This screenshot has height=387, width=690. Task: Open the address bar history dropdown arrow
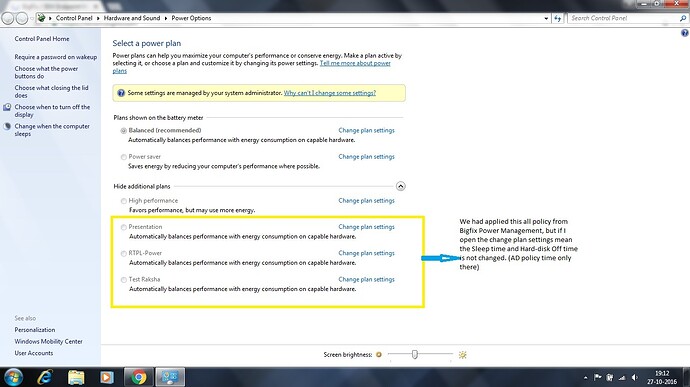[x=546, y=18]
